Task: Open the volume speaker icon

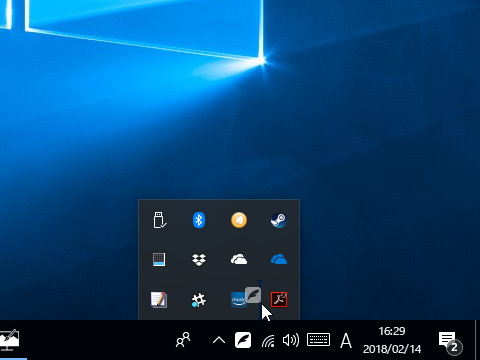Action: point(291,340)
